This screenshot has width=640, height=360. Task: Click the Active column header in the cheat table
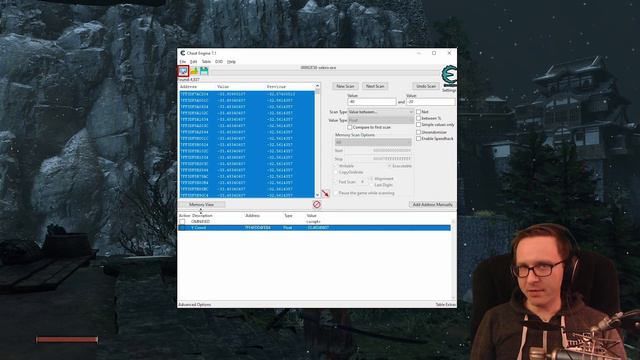coord(184,216)
